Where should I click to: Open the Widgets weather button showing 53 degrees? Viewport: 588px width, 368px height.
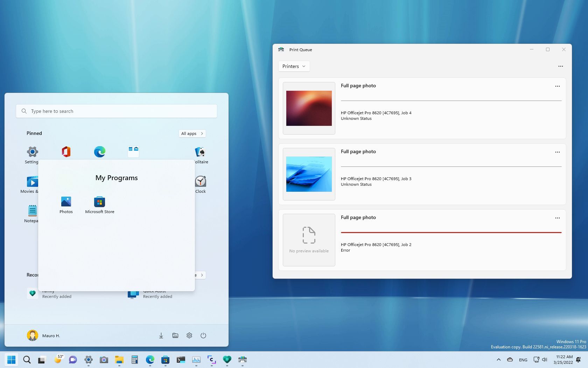point(58,360)
